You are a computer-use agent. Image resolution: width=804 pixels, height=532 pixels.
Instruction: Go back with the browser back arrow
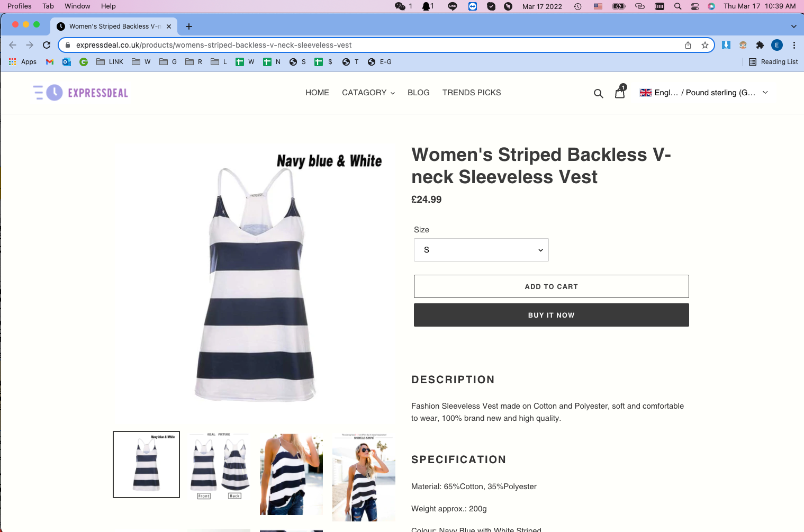pyautogui.click(x=13, y=45)
